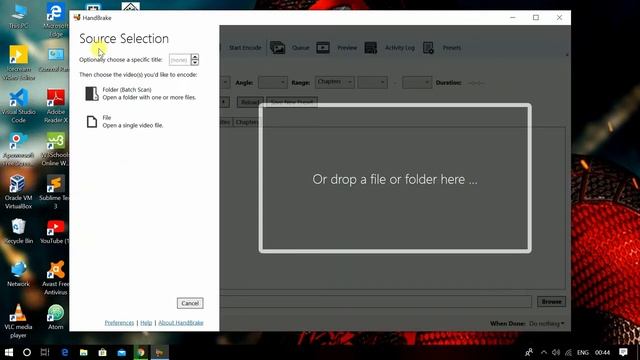
Task: Click the Queue icon in HandBrake toolbar
Action: (278, 48)
